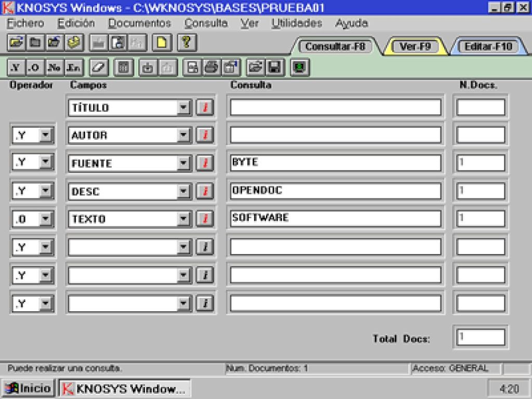Open the operator dropdown for the TEXTO row
The width and height of the screenshot is (532, 399).
(46, 219)
